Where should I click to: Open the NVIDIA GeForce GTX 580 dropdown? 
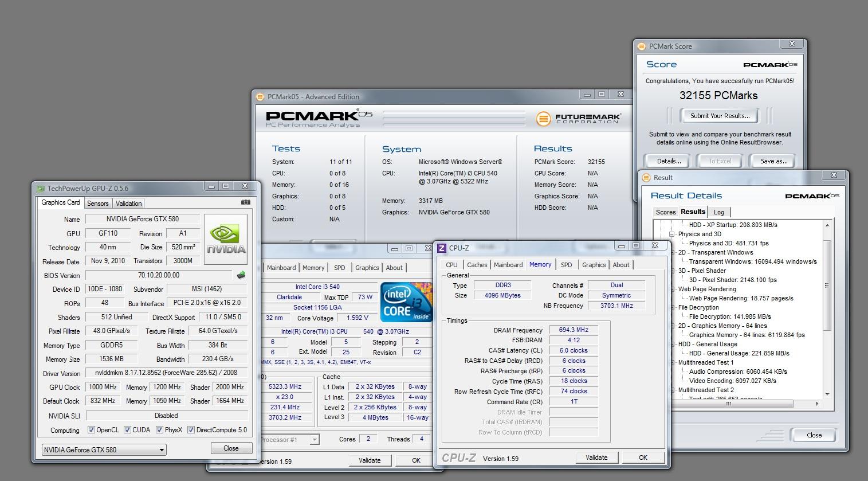point(104,450)
